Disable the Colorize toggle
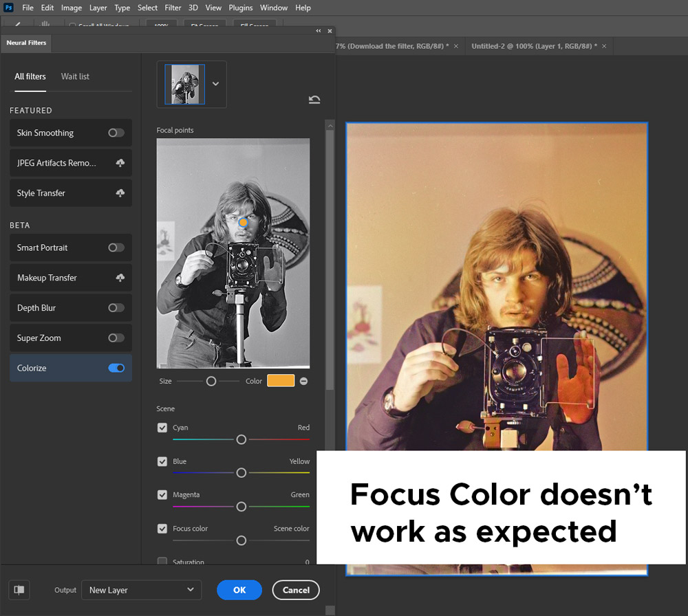Screen dimensions: 688x616 116,368
